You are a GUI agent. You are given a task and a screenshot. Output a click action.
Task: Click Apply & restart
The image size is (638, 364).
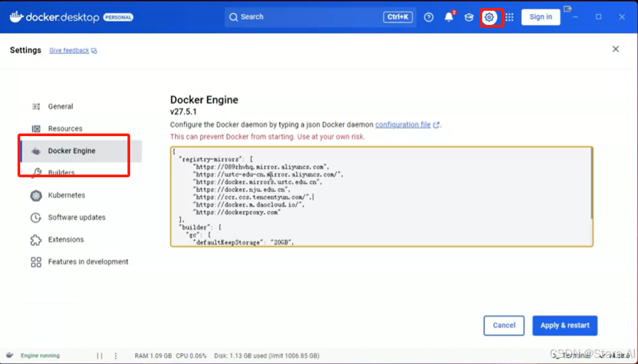coord(564,326)
